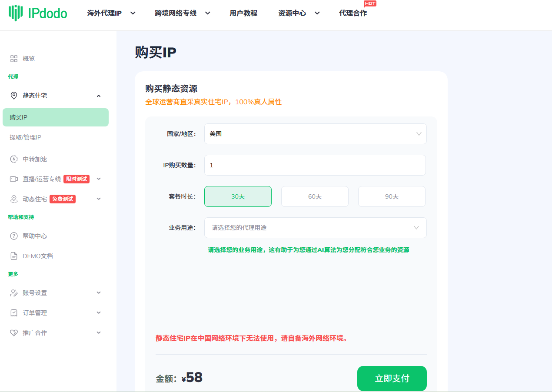
Task: Open 中转加速 via its sidebar icon
Action: (x=13, y=159)
